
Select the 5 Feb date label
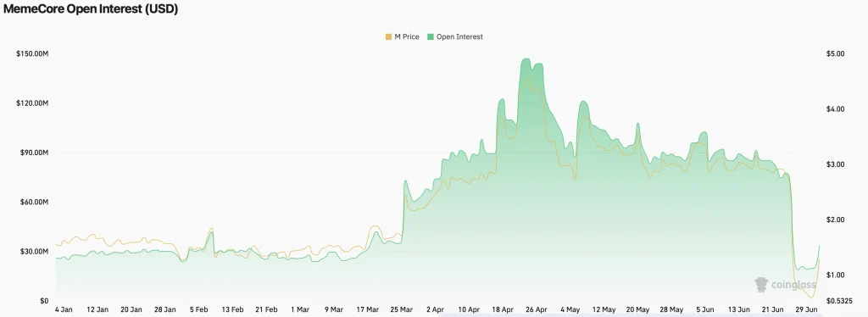pyautogui.click(x=199, y=309)
